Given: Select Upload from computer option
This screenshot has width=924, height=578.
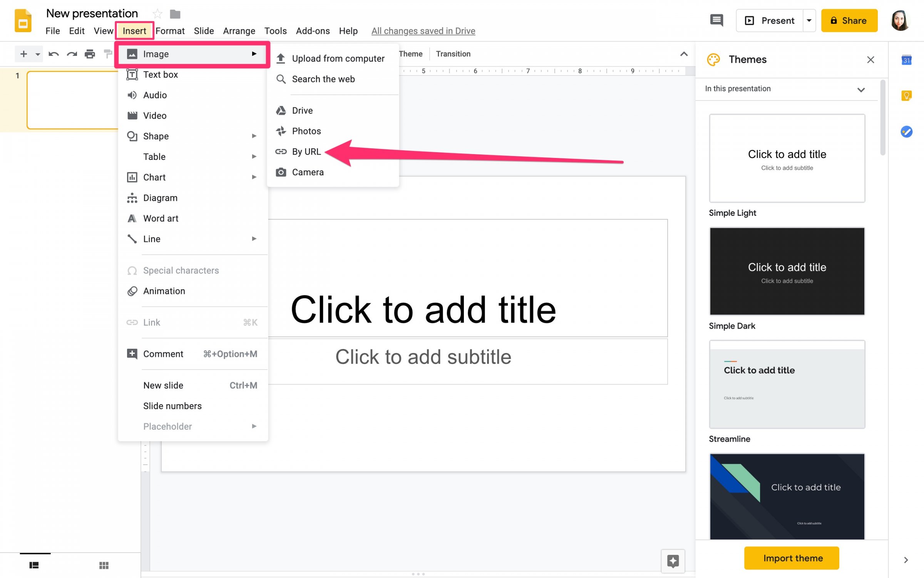Looking at the screenshot, I should (x=338, y=58).
